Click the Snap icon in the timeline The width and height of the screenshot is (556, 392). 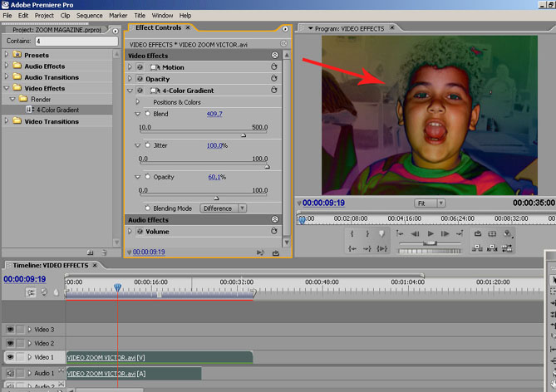(x=31, y=292)
